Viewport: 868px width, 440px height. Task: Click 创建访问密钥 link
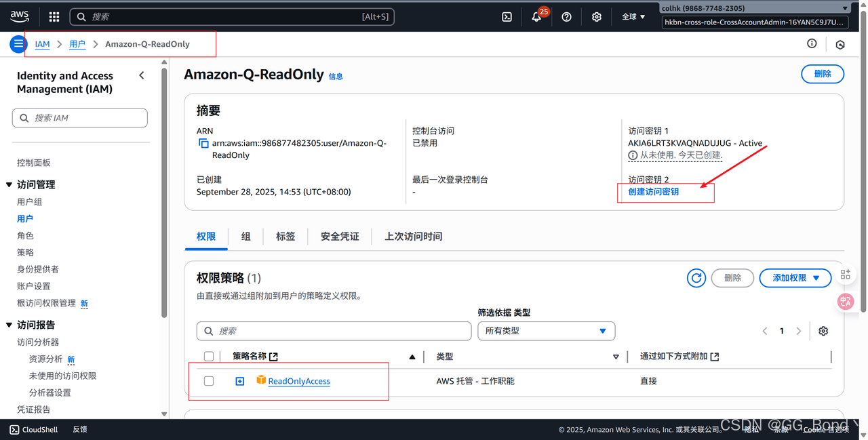pos(654,192)
